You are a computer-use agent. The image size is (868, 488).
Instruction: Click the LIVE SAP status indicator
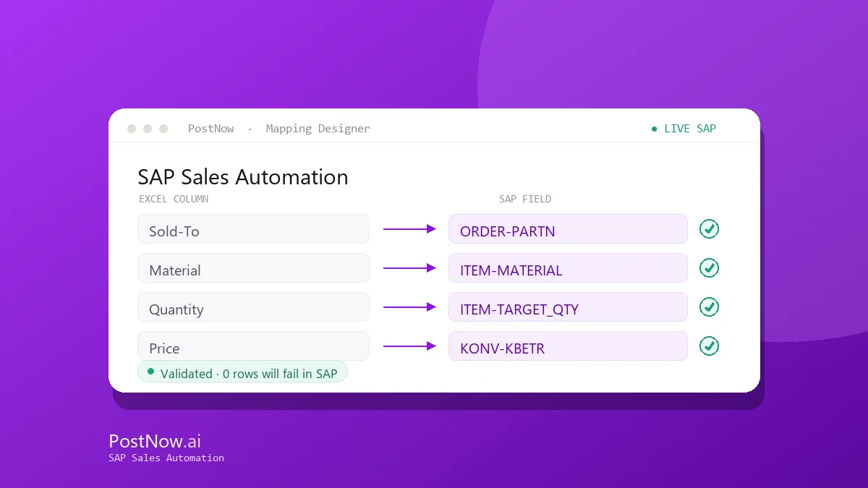point(684,129)
